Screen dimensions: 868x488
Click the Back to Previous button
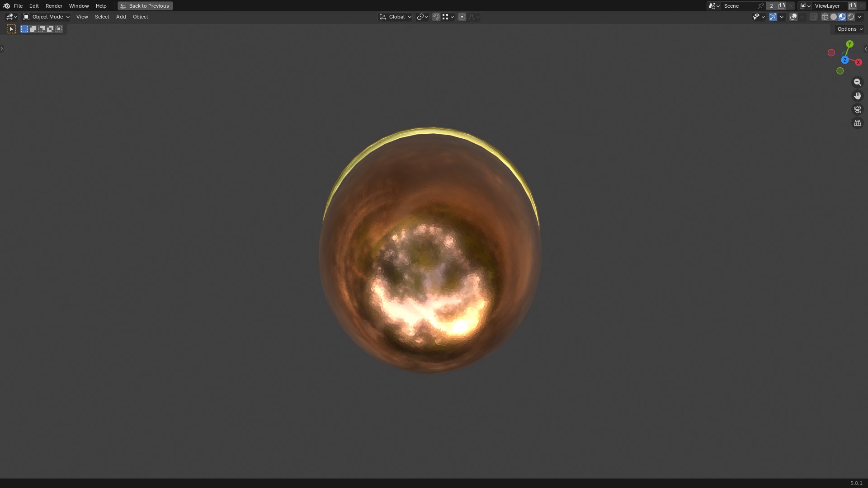145,6
